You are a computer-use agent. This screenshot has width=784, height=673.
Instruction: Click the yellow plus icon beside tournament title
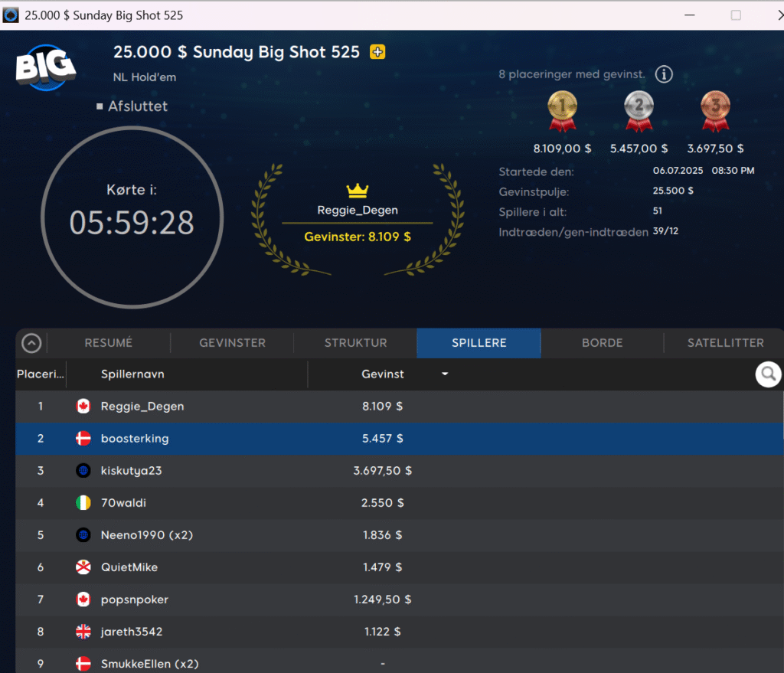coord(377,52)
